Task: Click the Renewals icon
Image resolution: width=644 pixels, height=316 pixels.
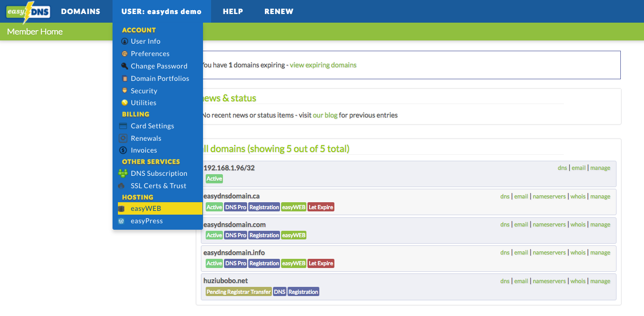Action: coord(123,138)
